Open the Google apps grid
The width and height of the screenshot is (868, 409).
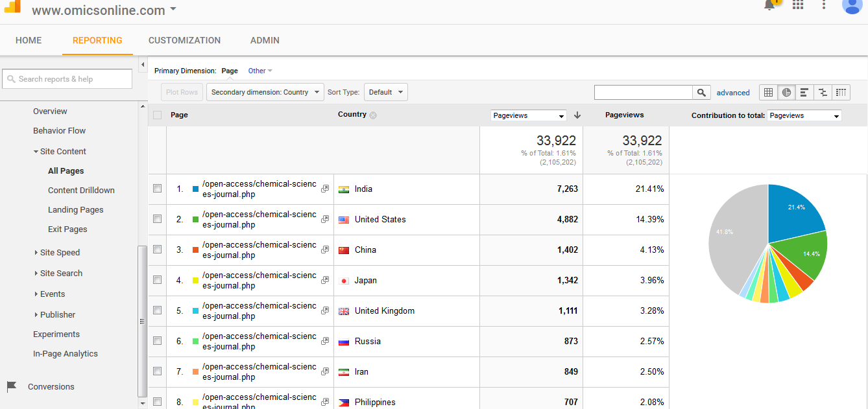[x=798, y=5]
